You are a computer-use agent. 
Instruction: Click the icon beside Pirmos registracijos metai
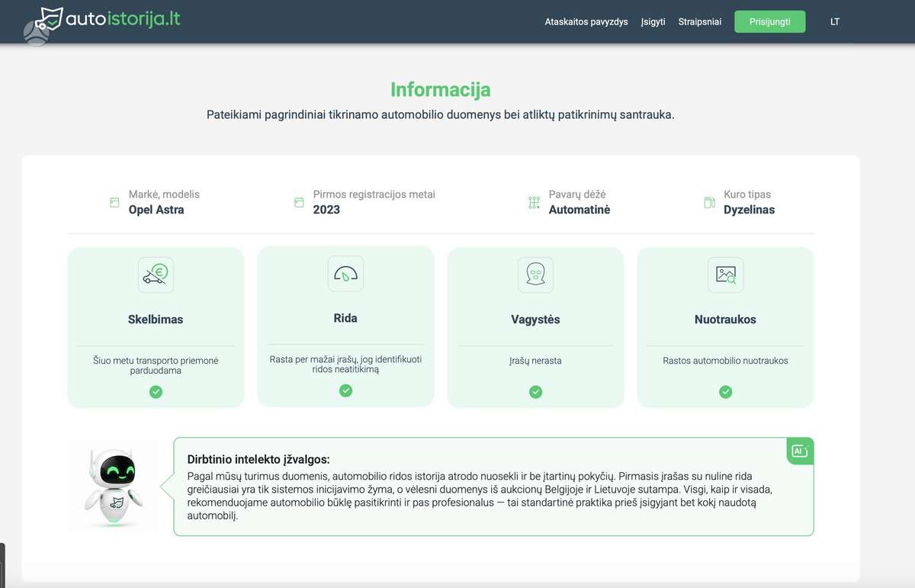(299, 203)
